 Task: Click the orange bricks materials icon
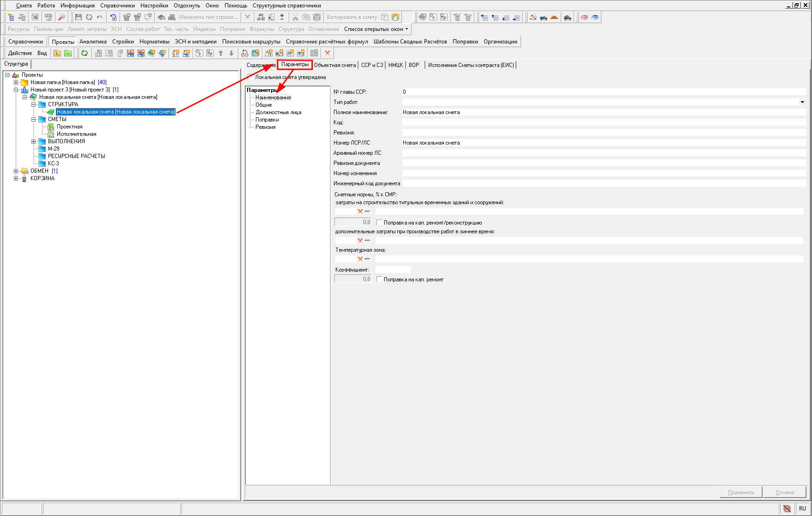pos(554,17)
